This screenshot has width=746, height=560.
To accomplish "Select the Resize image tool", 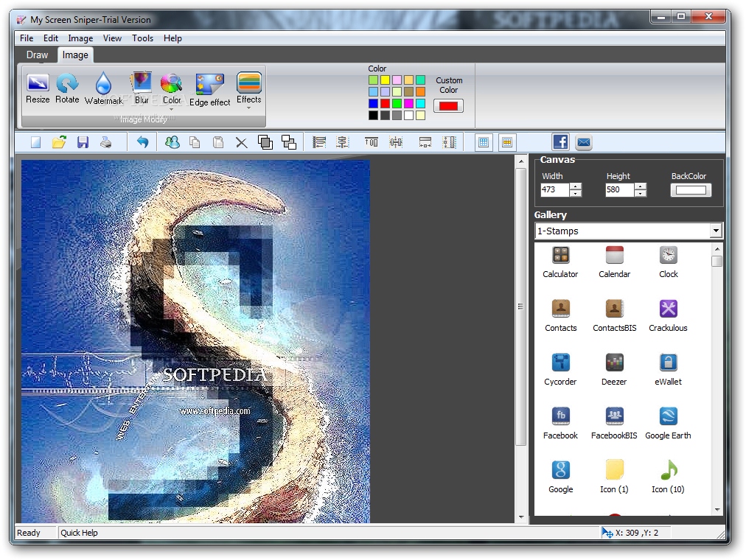I will coord(38,88).
